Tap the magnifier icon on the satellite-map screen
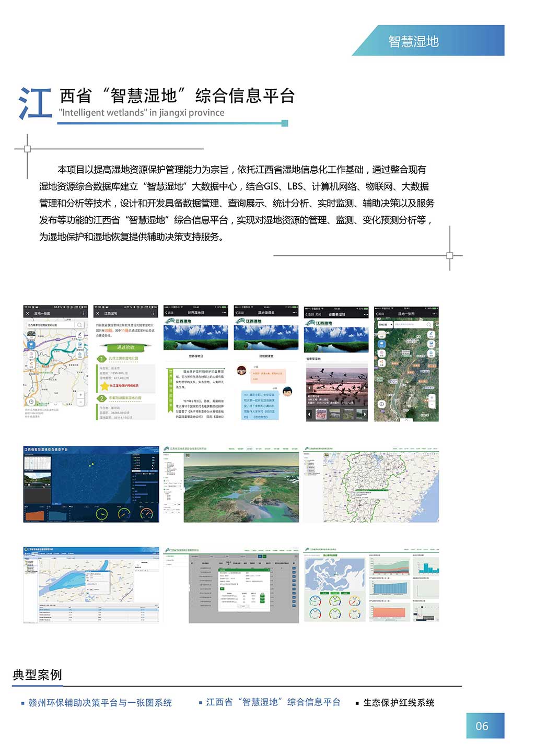This screenshot has width=535, height=756. [428, 324]
